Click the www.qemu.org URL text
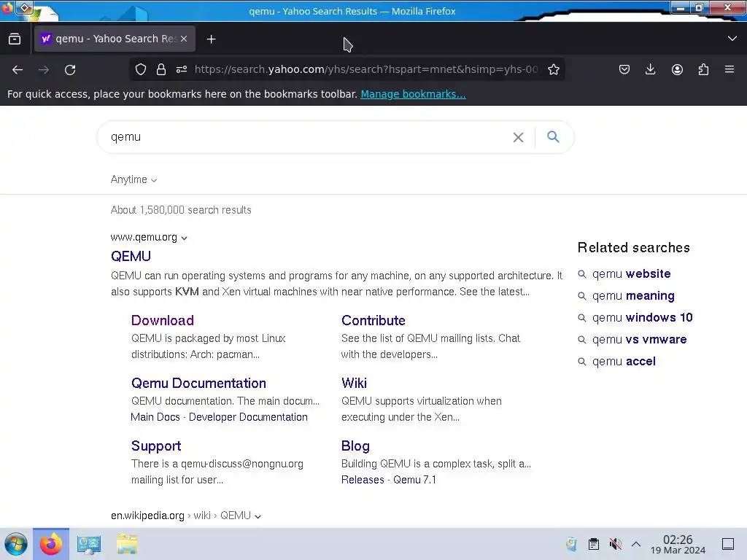Screen dimensions: 747x560 [x=144, y=237]
